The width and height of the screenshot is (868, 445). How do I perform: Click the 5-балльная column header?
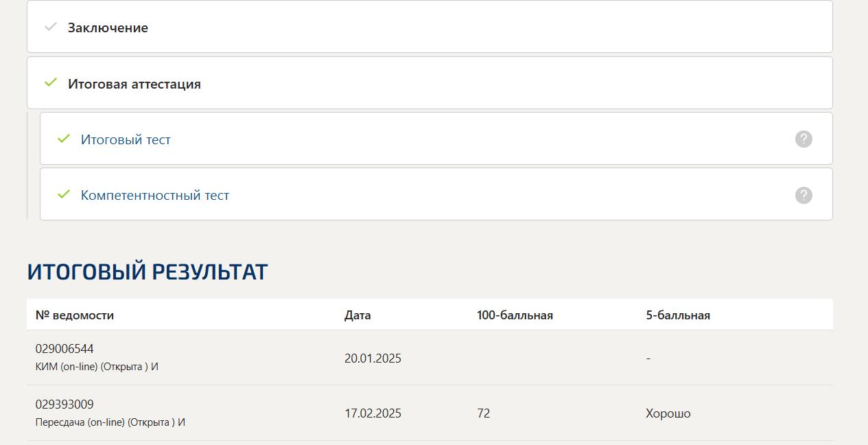click(x=678, y=315)
